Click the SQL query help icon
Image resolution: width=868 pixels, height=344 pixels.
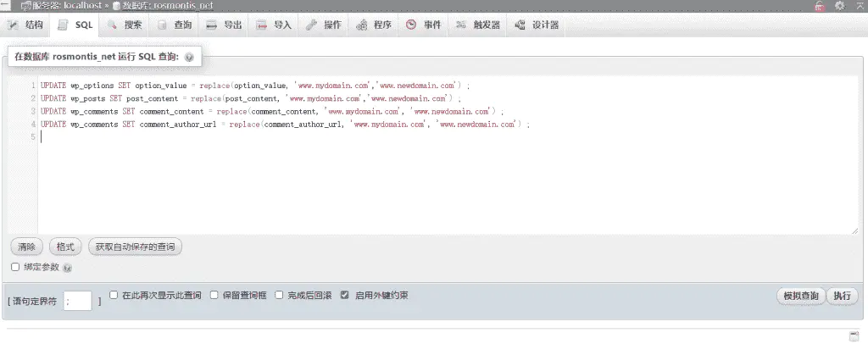pyautogui.click(x=189, y=57)
